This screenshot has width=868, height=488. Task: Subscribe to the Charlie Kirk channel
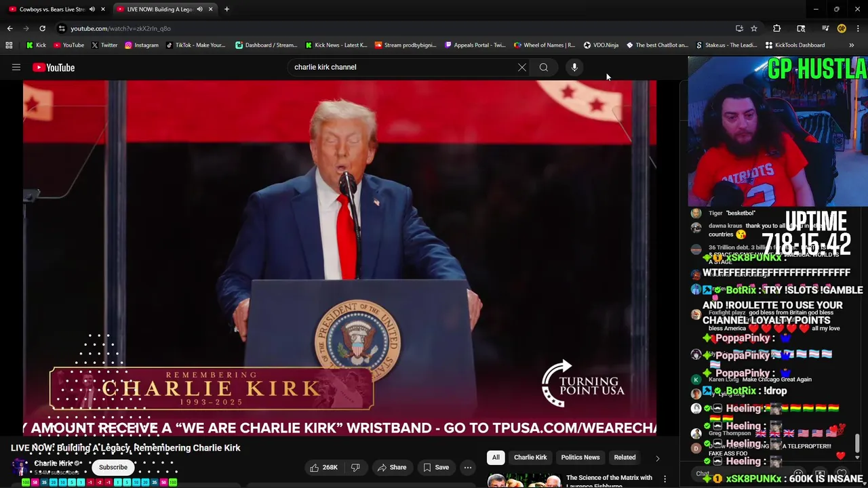[113, 467]
